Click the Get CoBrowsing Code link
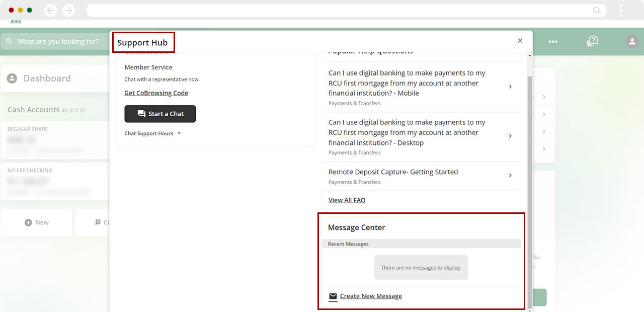This screenshot has height=312, width=644. (x=156, y=93)
